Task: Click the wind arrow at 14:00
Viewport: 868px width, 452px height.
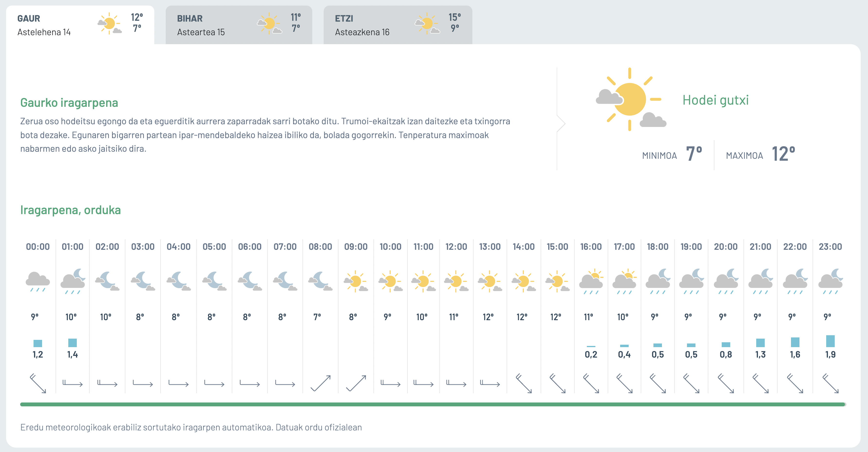Action: point(524,383)
